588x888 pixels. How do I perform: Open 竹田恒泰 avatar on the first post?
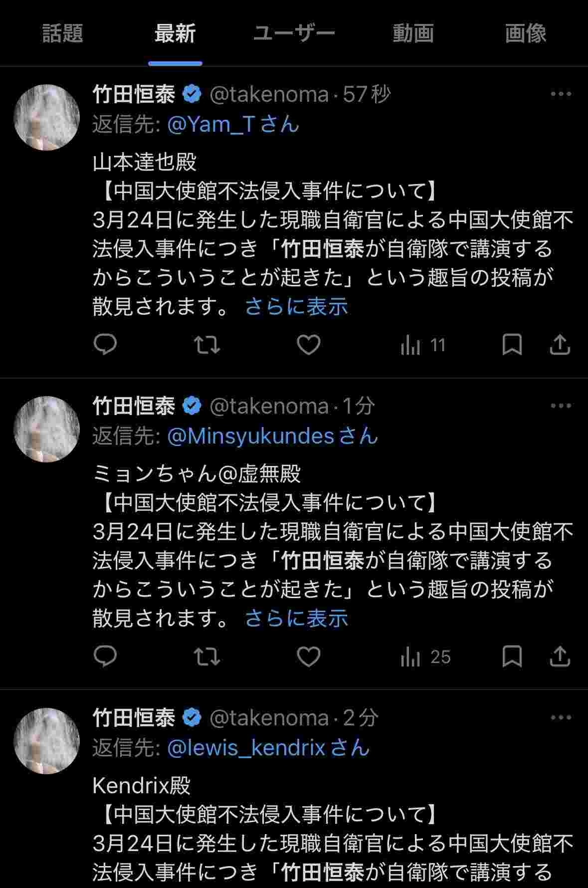(x=46, y=117)
